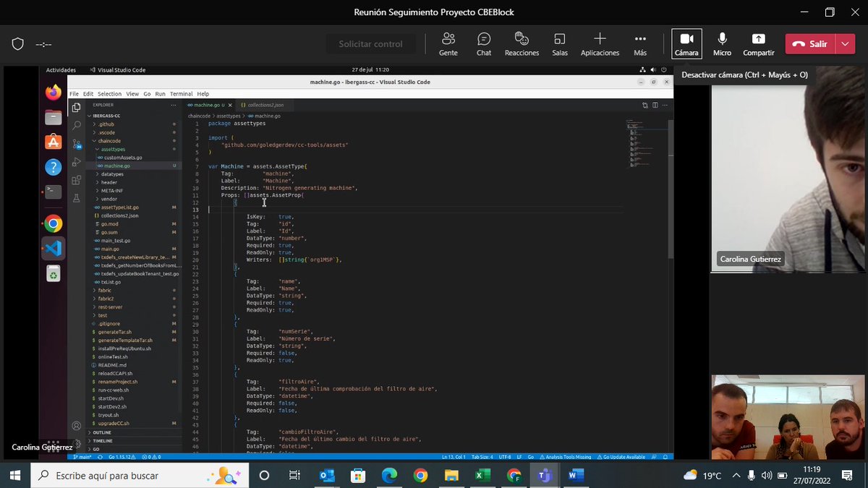Click the main* git branch indicator
Screen dimensions: 868x488
pyautogui.click(x=84, y=457)
